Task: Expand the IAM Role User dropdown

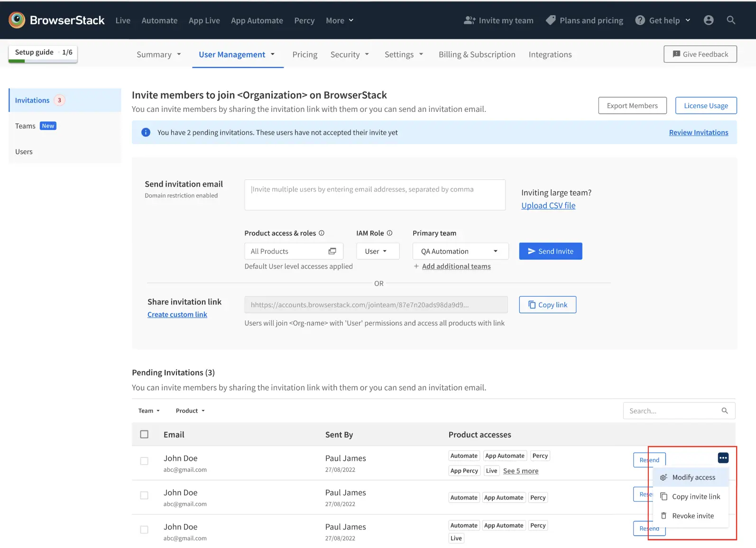Action: pyautogui.click(x=378, y=251)
